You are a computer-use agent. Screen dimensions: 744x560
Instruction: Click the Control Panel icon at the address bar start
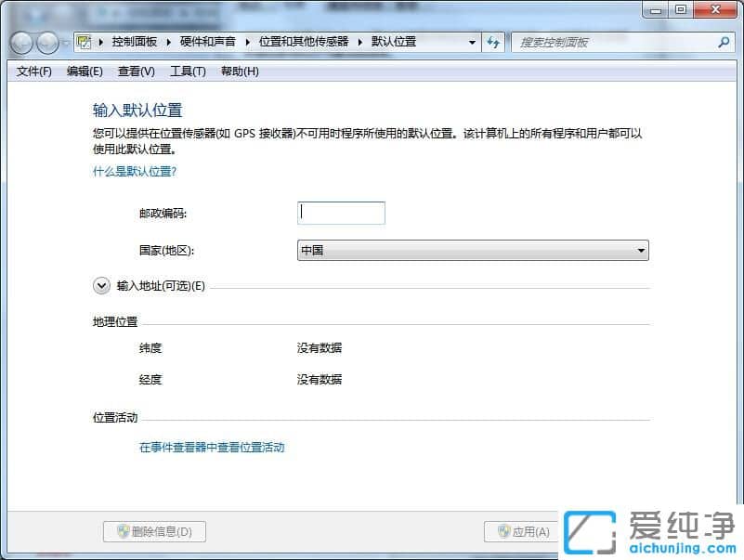click(82, 42)
